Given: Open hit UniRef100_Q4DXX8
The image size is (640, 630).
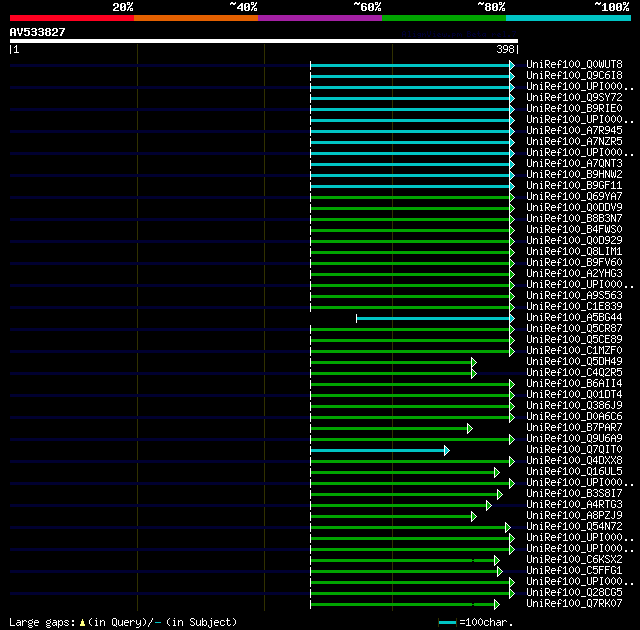Looking at the screenshot, I should [x=574, y=461].
